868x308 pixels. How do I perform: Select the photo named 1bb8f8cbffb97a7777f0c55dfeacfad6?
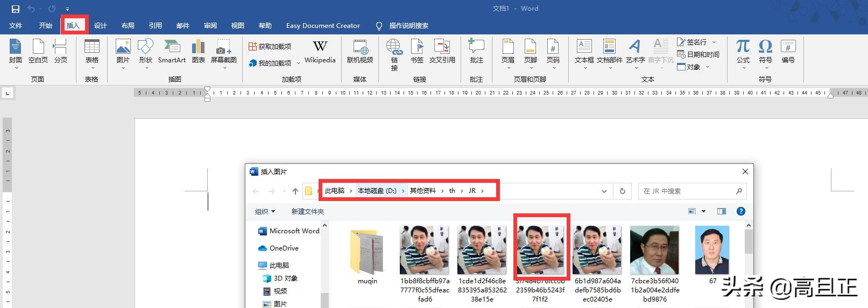pos(425,264)
